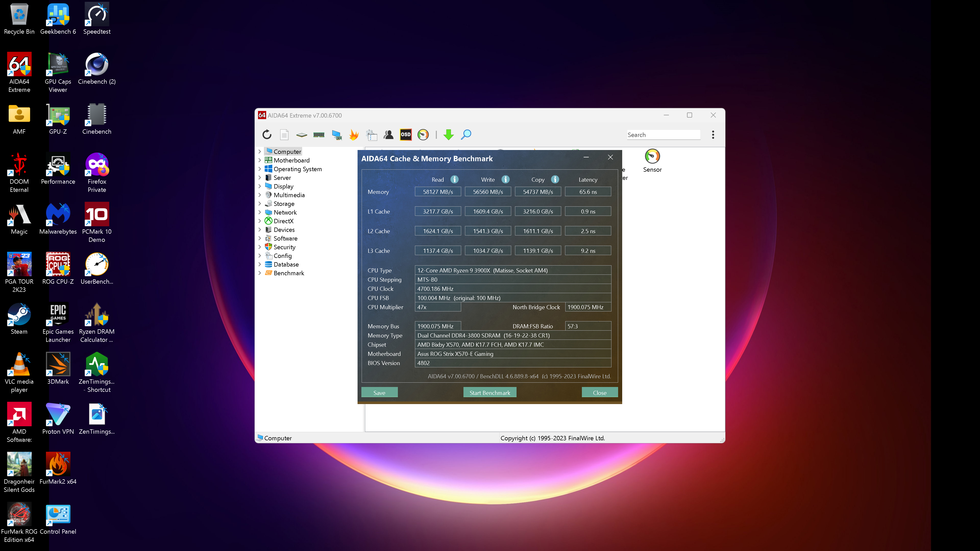This screenshot has height=551, width=980.
Task: Click the L1 Cache Write value 1609.4 GB/s
Action: 488,211
